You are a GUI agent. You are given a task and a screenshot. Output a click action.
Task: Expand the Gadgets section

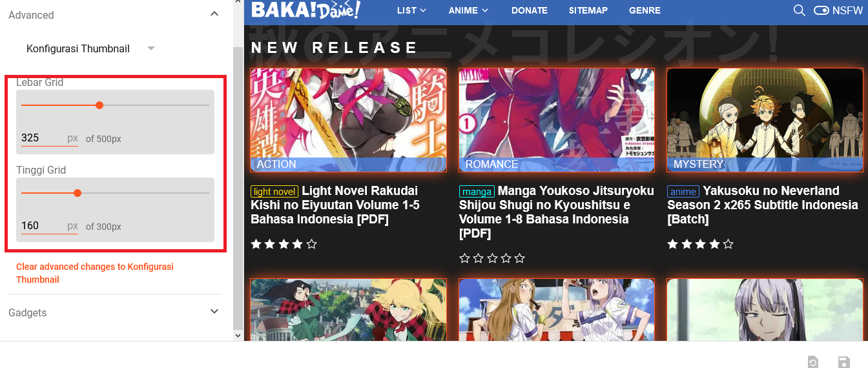[214, 312]
